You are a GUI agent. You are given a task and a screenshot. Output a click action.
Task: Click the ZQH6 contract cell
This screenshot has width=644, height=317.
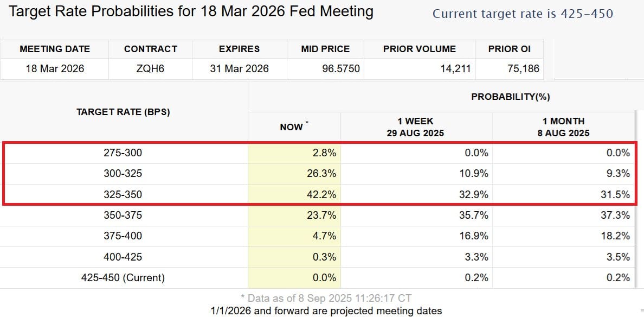point(150,68)
